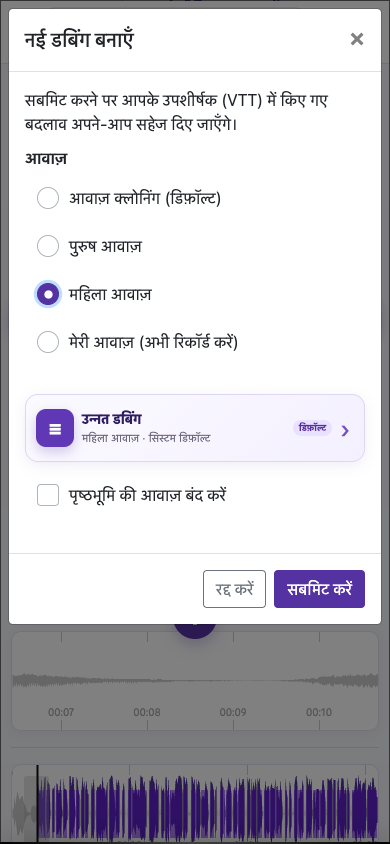Click the 00:09 timeline marker
390x844 pixels.
tap(233, 713)
